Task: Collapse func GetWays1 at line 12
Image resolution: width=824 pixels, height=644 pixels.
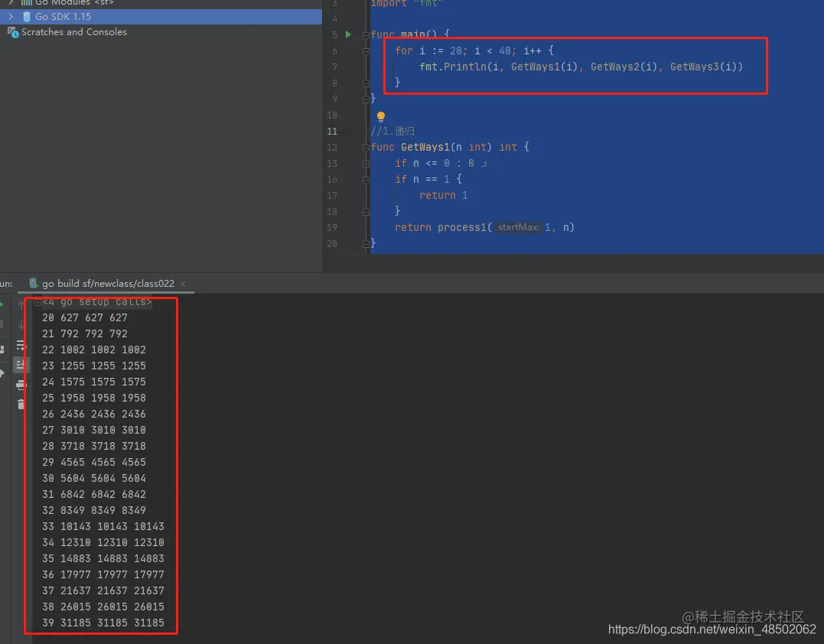Action: coord(366,148)
